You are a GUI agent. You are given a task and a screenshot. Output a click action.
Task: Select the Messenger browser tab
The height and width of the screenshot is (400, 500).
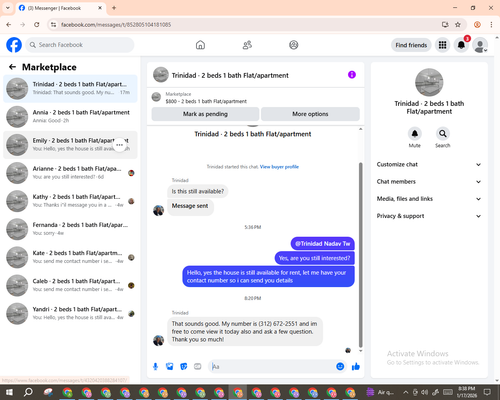click(x=60, y=8)
